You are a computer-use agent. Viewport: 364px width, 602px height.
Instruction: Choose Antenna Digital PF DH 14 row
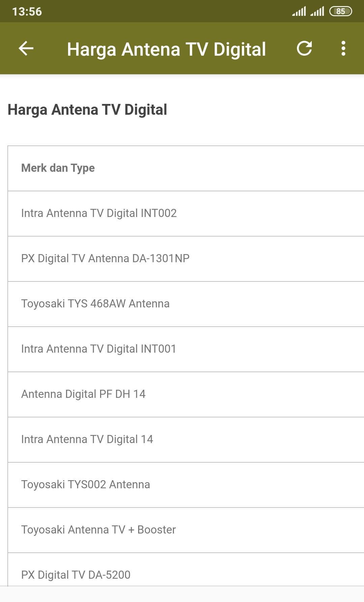coord(186,394)
